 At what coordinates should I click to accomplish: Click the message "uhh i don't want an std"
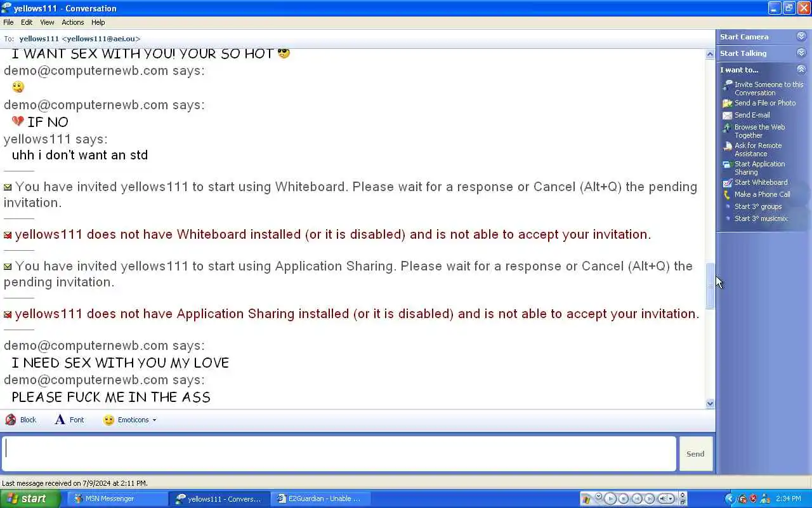point(80,155)
